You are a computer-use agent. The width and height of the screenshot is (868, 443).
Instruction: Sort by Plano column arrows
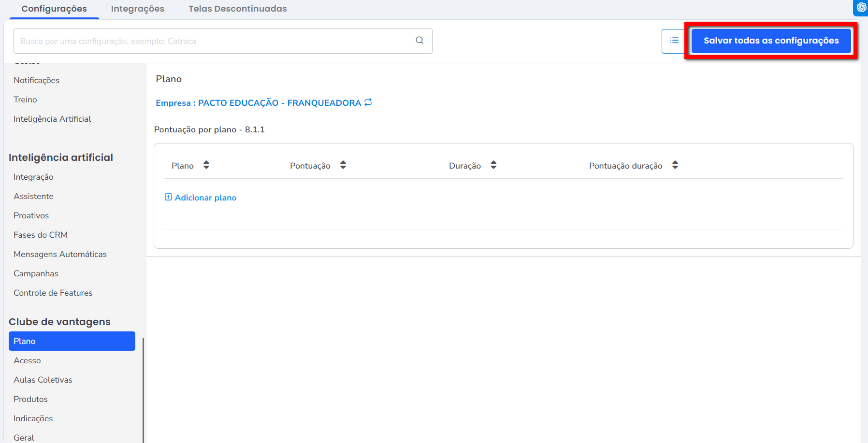(206, 165)
